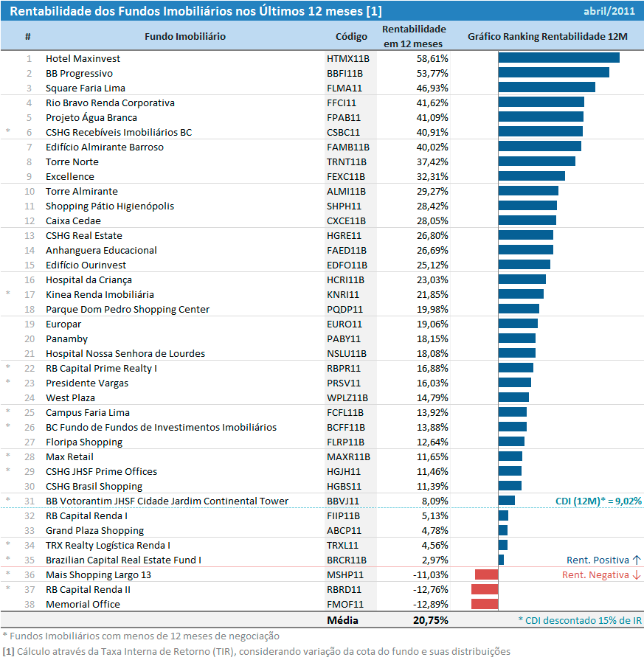644x660 pixels.
Task: Click the Mais Shopping Largo 13 red bar
Action: point(487,574)
